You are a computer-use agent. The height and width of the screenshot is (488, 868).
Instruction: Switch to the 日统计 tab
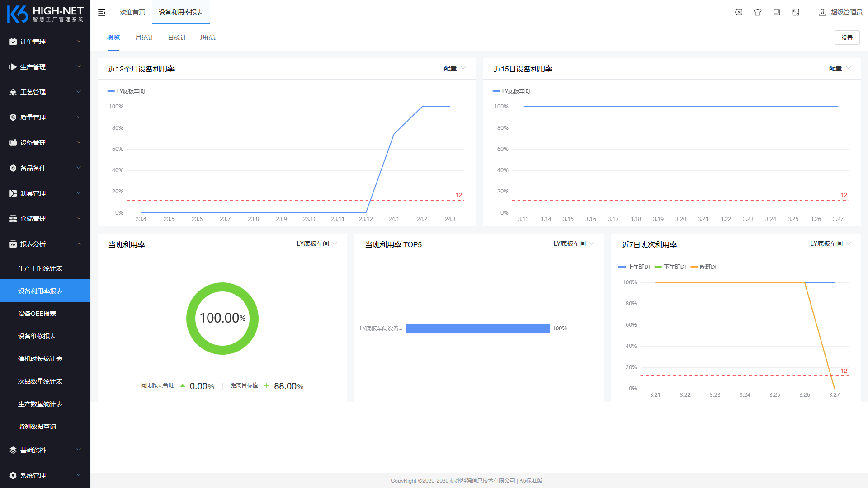click(177, 38)
